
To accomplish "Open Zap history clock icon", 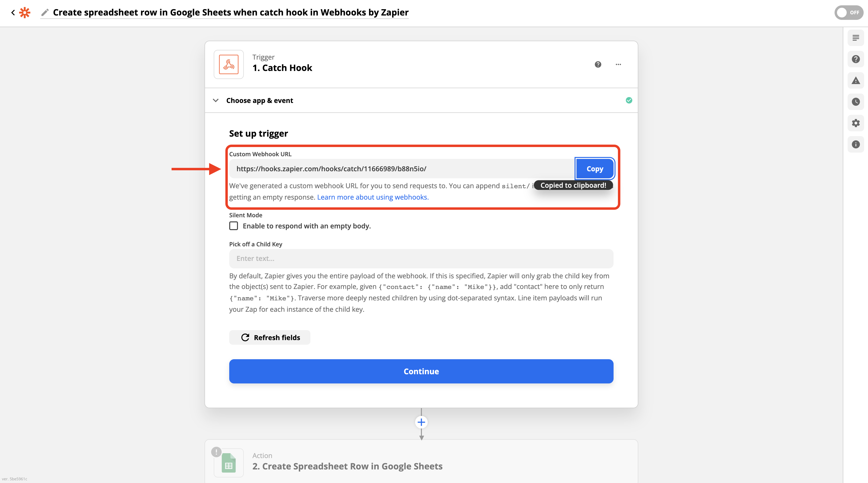I will 856,102.
